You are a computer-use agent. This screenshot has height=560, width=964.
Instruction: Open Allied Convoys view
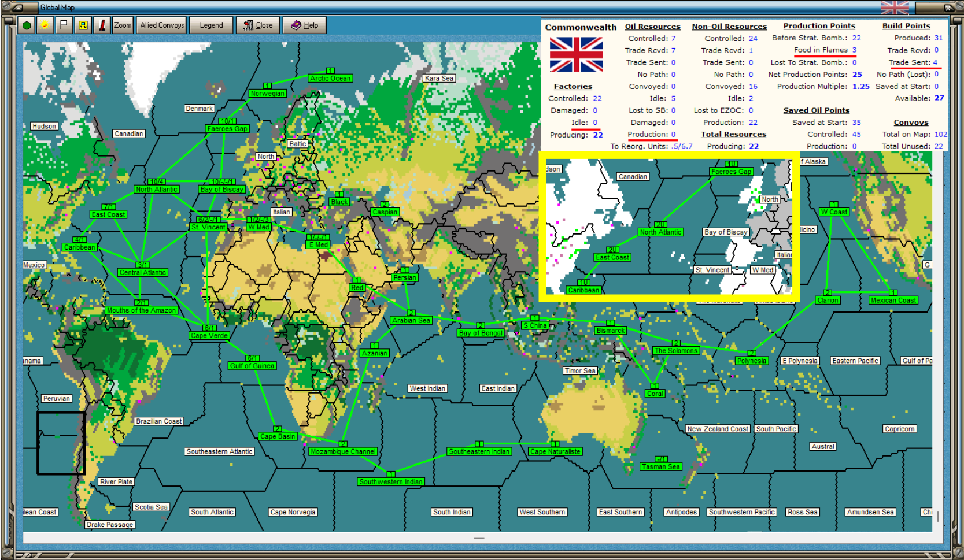162,25
